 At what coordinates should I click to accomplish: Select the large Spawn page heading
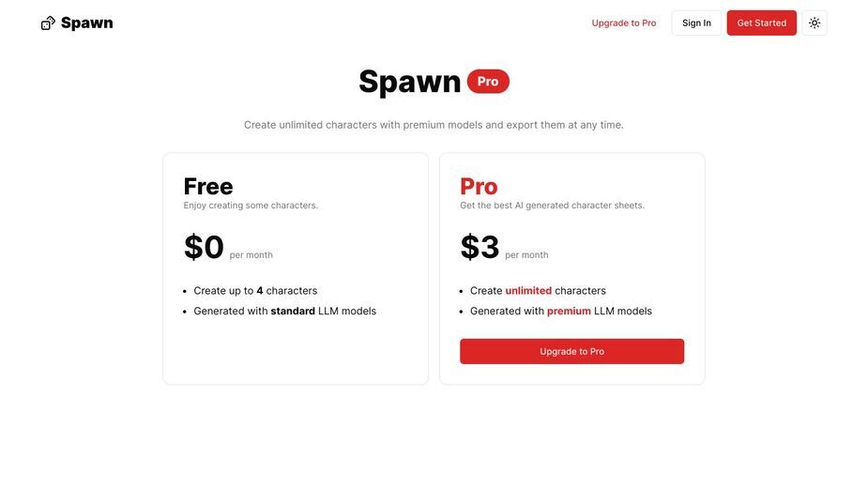click(x=410, y=82)
